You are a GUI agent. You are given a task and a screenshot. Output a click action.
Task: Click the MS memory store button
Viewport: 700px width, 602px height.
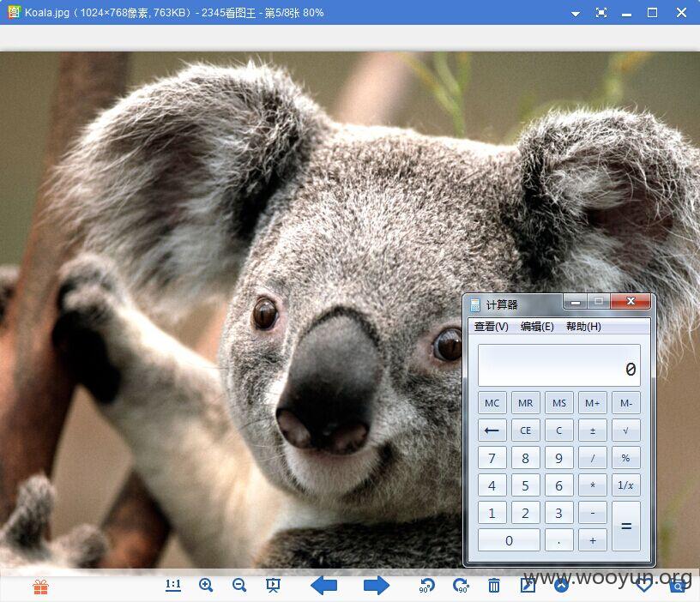(x=559, y=403)
